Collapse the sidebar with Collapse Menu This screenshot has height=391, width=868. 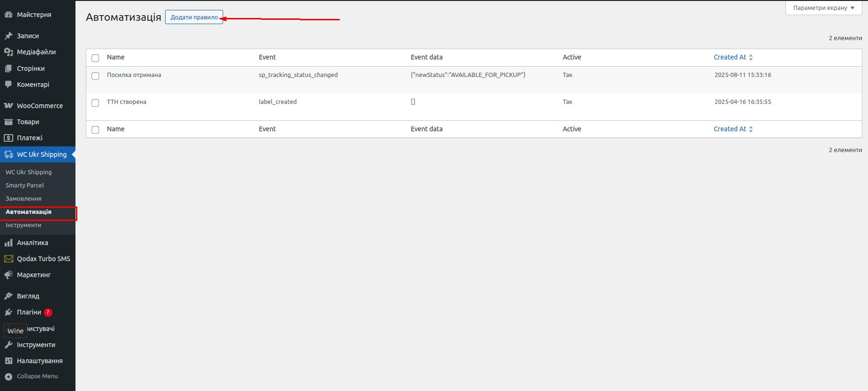[x=31, y=376]
